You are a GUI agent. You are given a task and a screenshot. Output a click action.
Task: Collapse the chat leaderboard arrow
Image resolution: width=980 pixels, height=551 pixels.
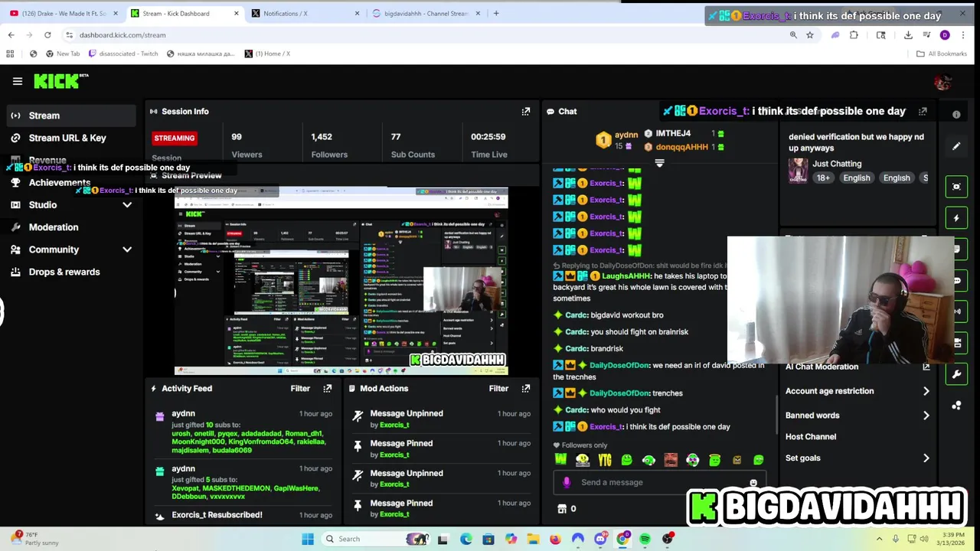pos(659,163)
